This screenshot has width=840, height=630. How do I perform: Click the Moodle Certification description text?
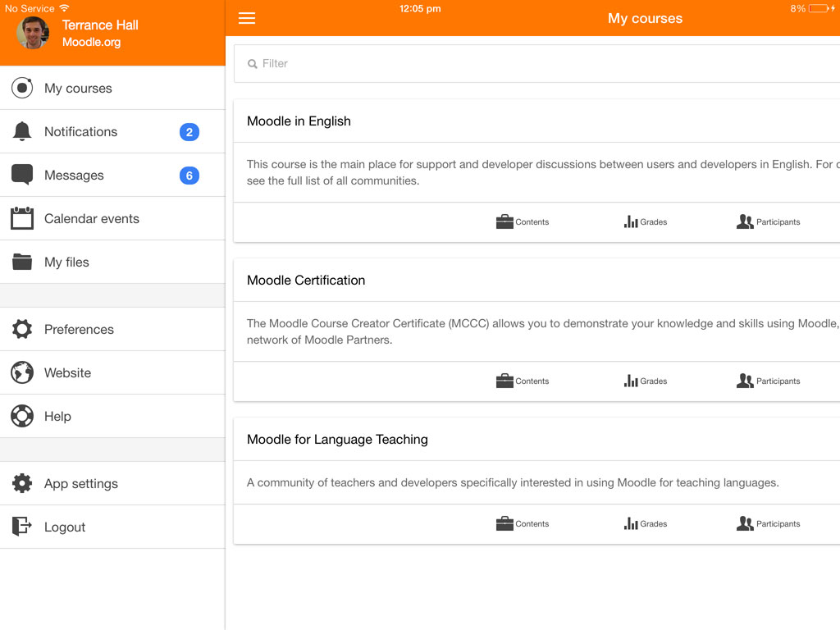(543, 331)
